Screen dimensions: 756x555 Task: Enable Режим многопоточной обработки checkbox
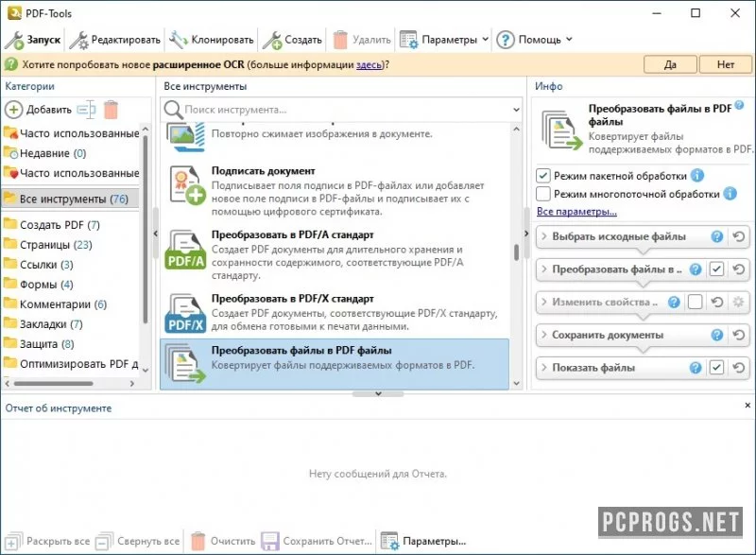[542, 194]
